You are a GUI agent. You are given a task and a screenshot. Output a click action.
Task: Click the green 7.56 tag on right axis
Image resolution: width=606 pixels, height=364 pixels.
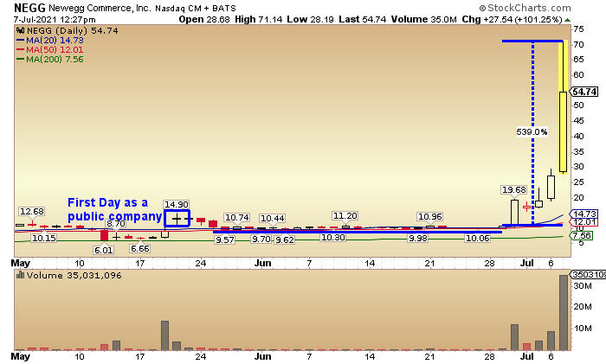(582, 235)
